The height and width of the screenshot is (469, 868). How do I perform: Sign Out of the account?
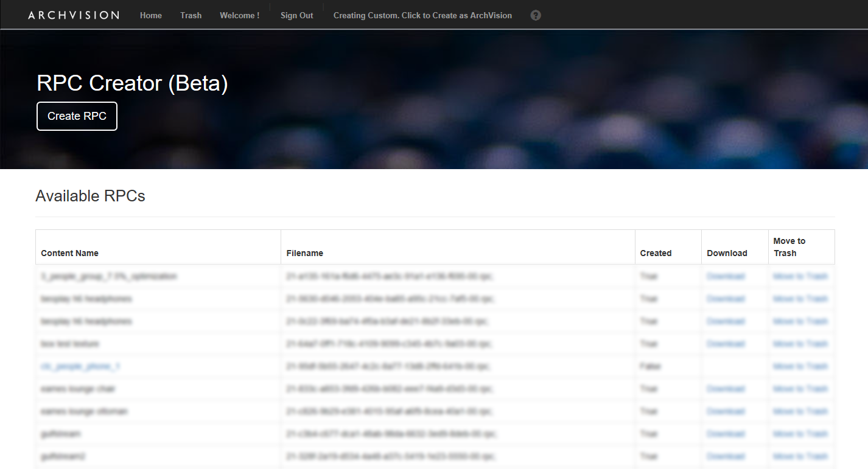click(x=296, y=16)
